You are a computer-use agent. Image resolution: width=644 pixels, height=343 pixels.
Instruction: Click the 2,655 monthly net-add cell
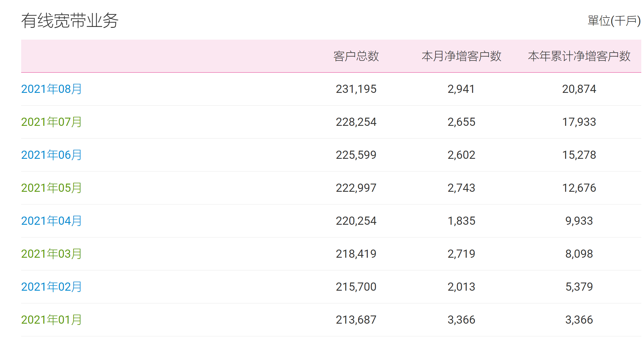pos(461,122)
